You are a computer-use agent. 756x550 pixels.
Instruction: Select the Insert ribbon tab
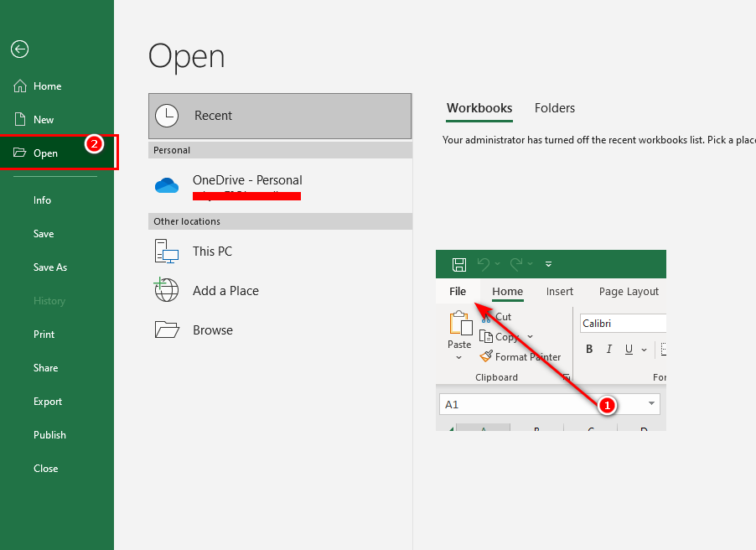559,292
